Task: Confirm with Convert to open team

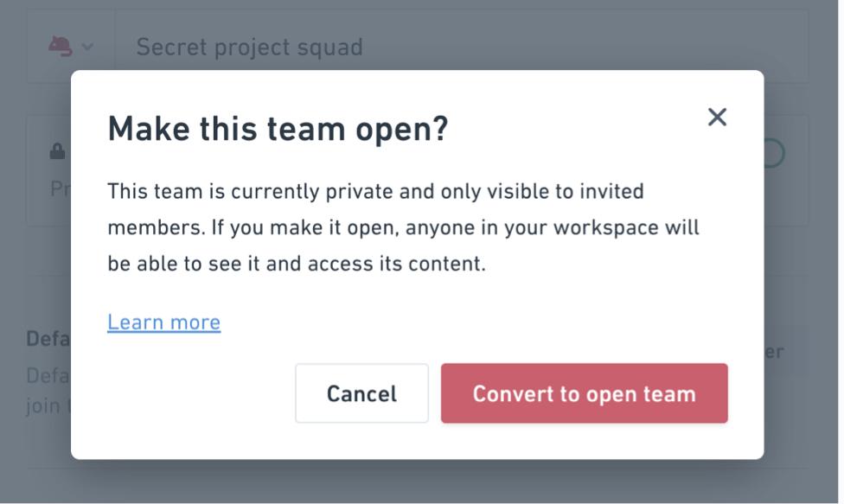Action: point(584,393)
